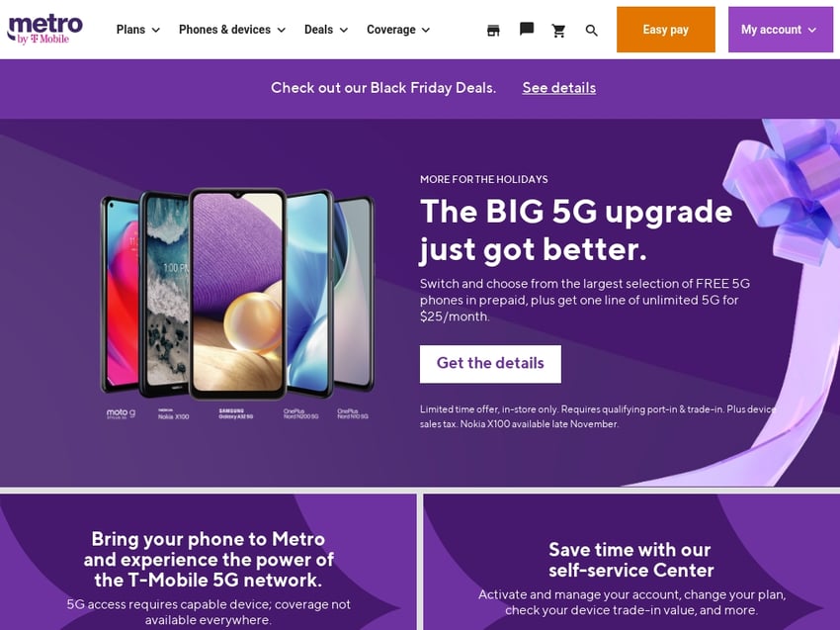The height and width of the screenshot is (630, 840).
Task: Select the moto g phone image
Action: 121,294
